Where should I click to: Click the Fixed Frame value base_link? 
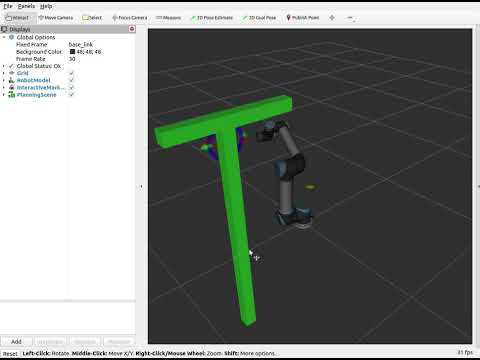click(x=81, y=45)
